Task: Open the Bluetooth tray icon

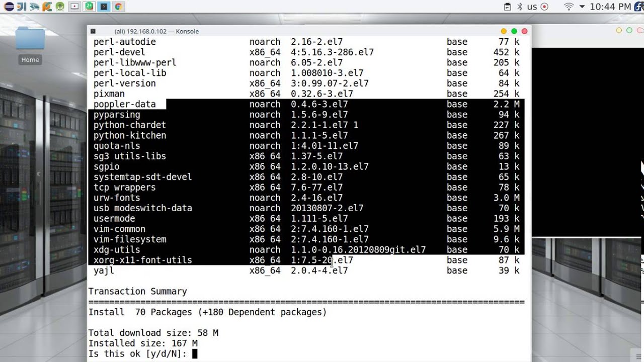Action: (520, 7)
